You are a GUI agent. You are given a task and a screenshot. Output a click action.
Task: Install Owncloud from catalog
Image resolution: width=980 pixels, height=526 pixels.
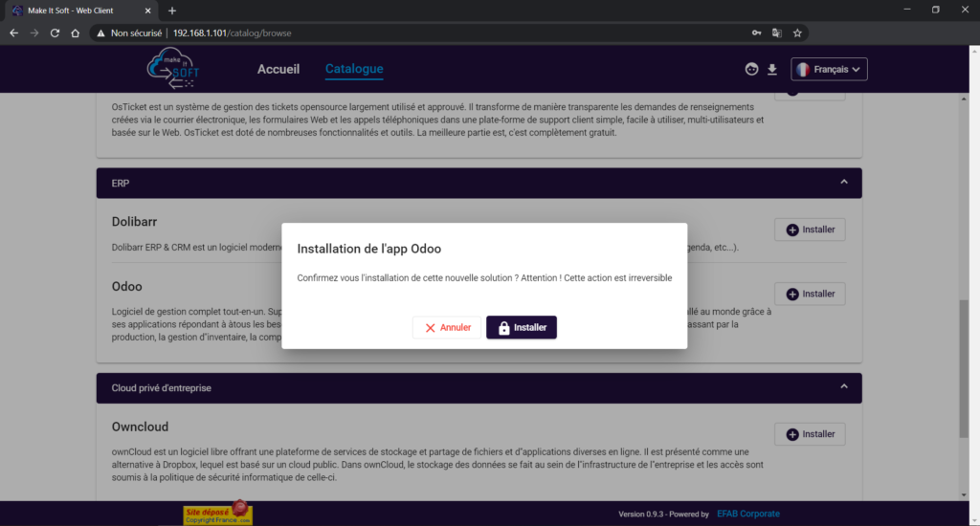(x=810, y=434)
